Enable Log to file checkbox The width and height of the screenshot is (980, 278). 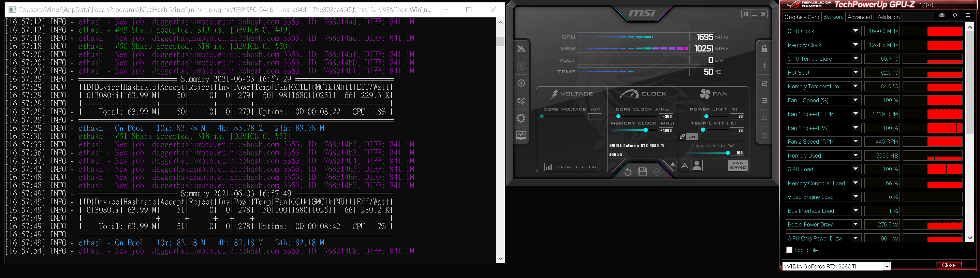pyautogui.click(x=789, y=250)
